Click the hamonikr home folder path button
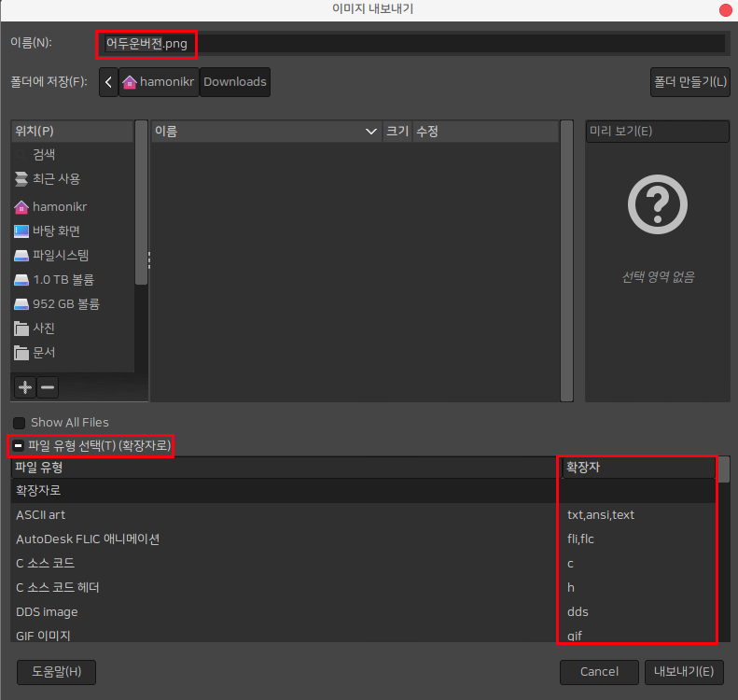Viewport: 738px width, 700px height. (x=158, y=82)
